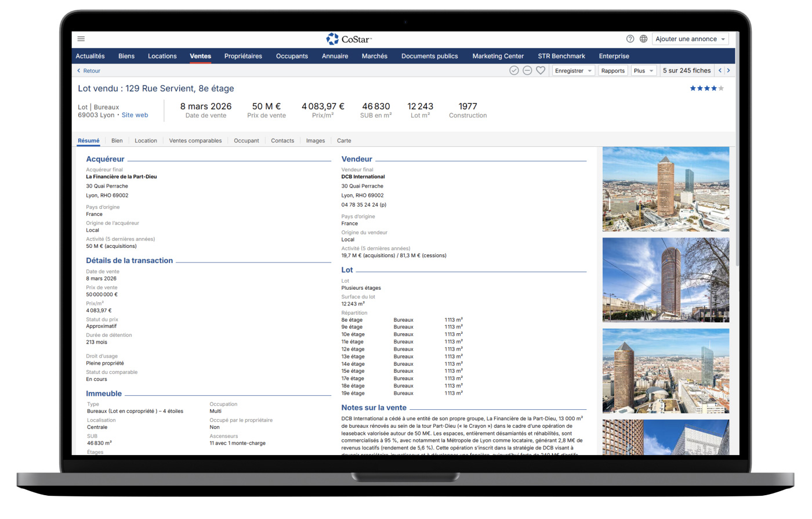Viewport: 812px width, 519px height.
Task: Open the cropped fourth facade photo thumbnail
Action: [666, 437]
